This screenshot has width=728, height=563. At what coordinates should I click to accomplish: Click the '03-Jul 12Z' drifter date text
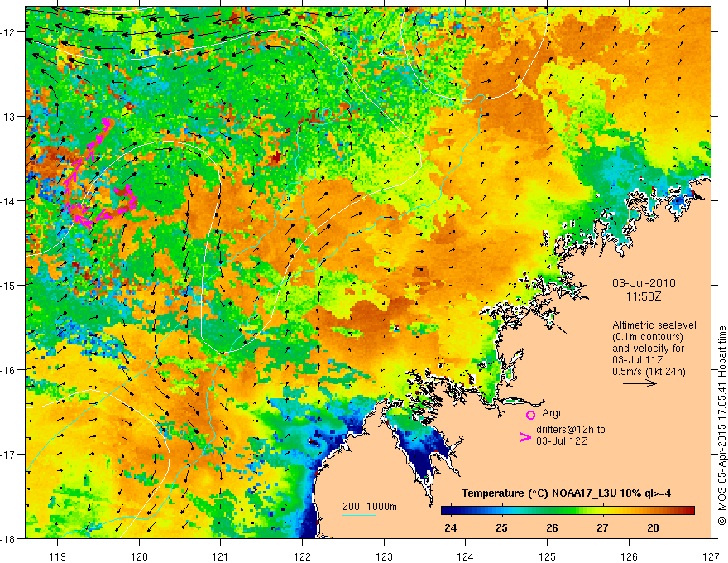562,440
